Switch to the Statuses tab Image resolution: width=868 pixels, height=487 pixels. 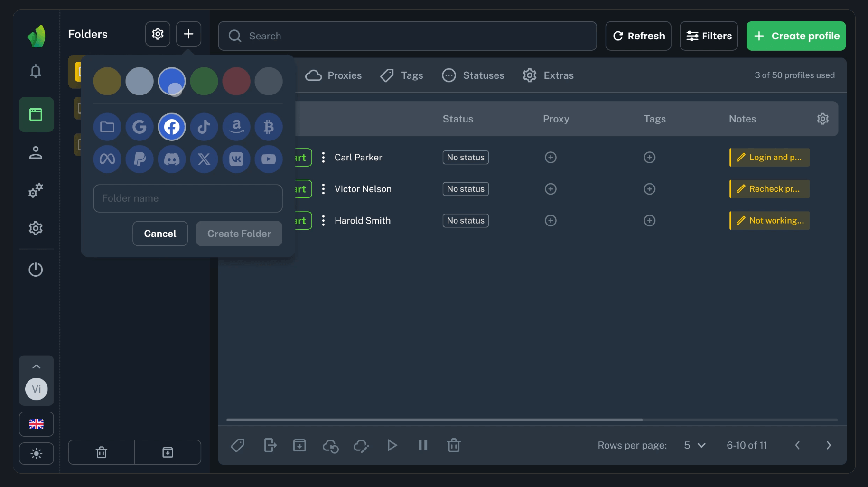[x=473, y=75]
